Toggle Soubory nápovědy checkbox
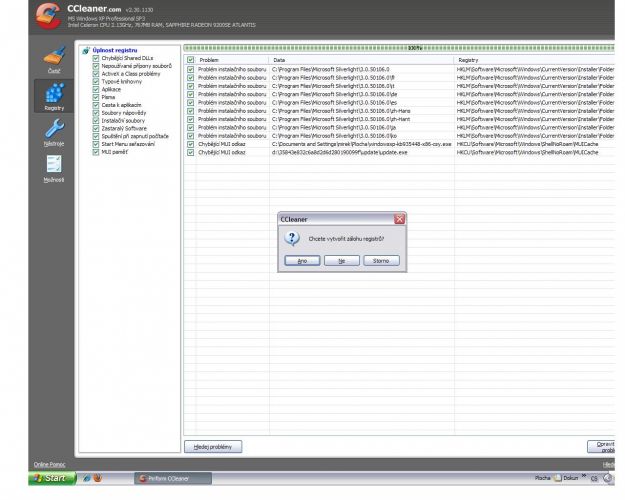 pos(96,113)
